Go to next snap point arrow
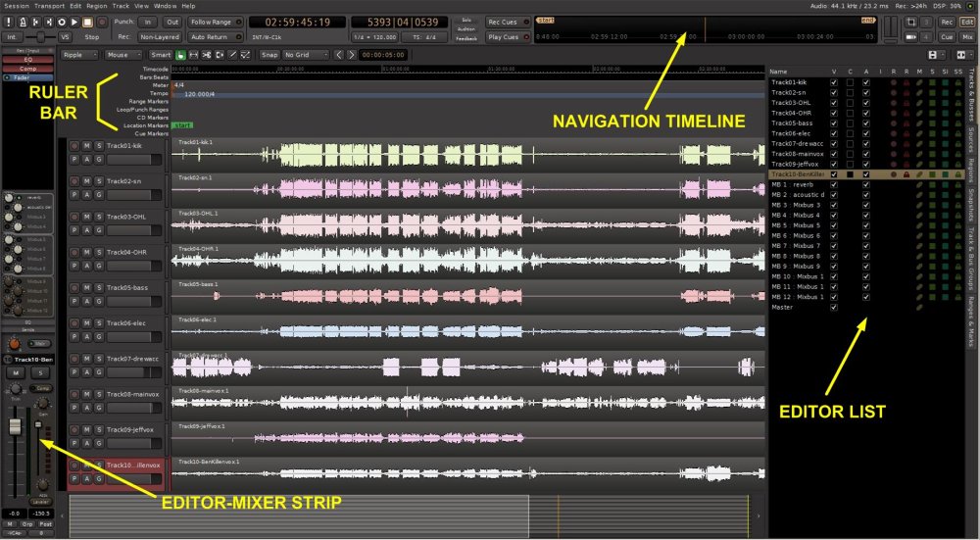The image size is (980, 540). pos(352,55)
